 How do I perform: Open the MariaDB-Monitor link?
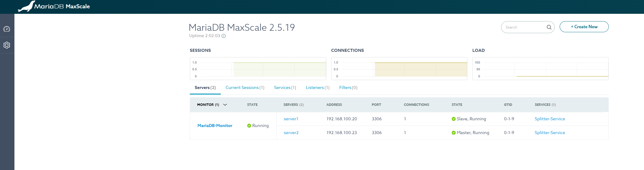pyautogui.click(x=215, y=126)
